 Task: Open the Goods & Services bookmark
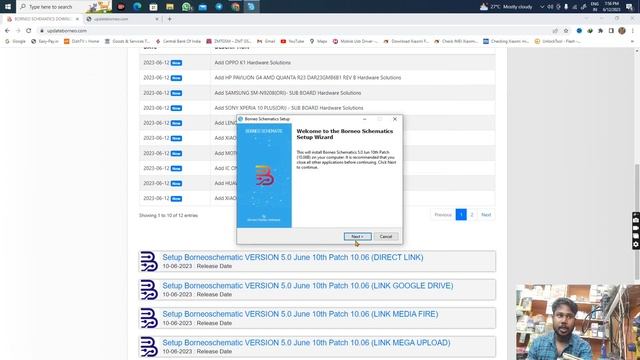coord(127,41)
